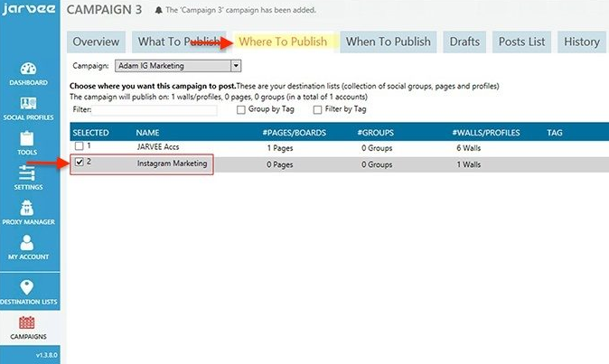Sort by #PAGES/BOARDS column header

295,133
